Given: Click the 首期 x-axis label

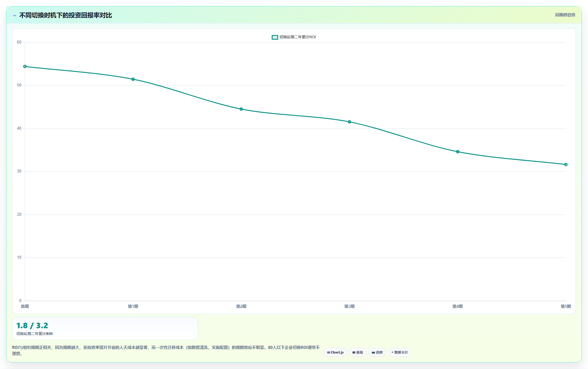Looking at the screenshot, I should click(x=25, y=306).
